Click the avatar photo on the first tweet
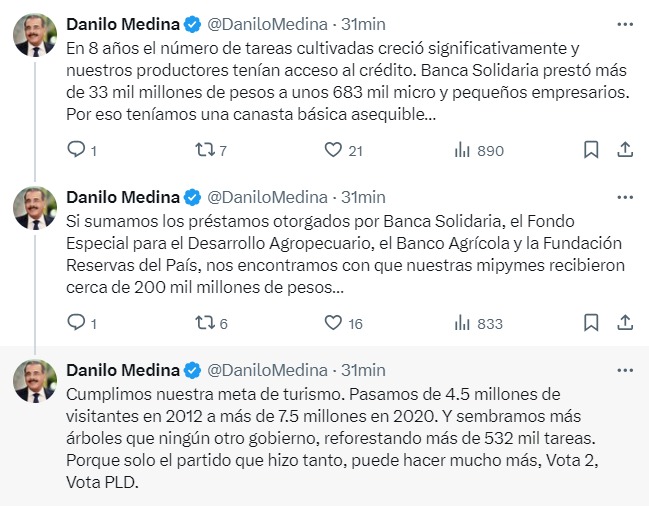This screenshot has height=506, width=649. coord(34,35)
